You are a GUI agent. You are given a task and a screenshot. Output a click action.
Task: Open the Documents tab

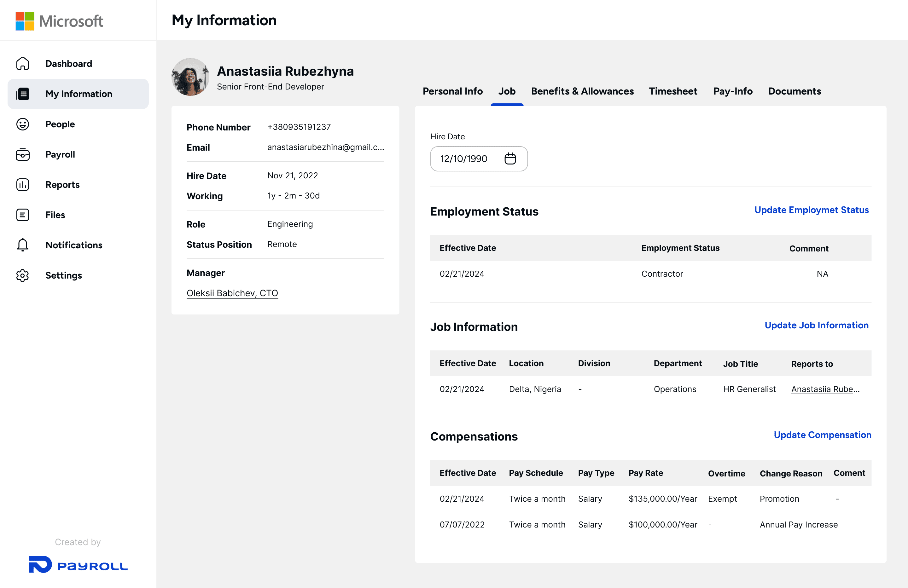[x=794, y=91]
